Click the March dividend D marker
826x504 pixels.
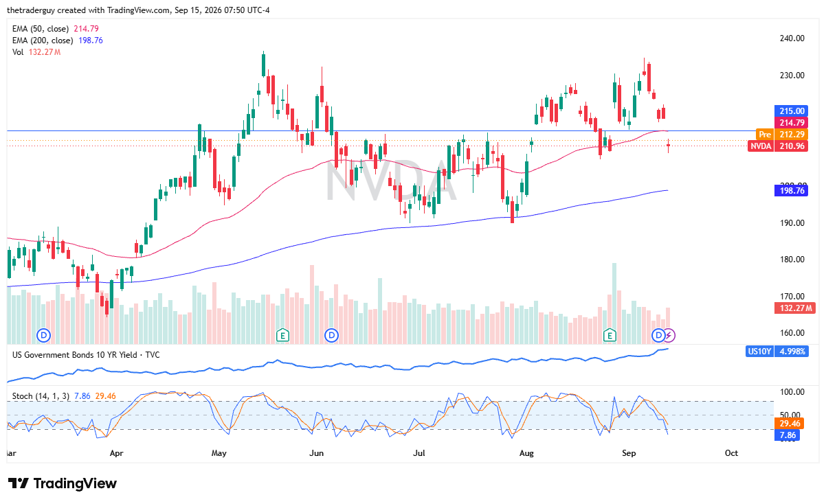click(x=44, y=335)
